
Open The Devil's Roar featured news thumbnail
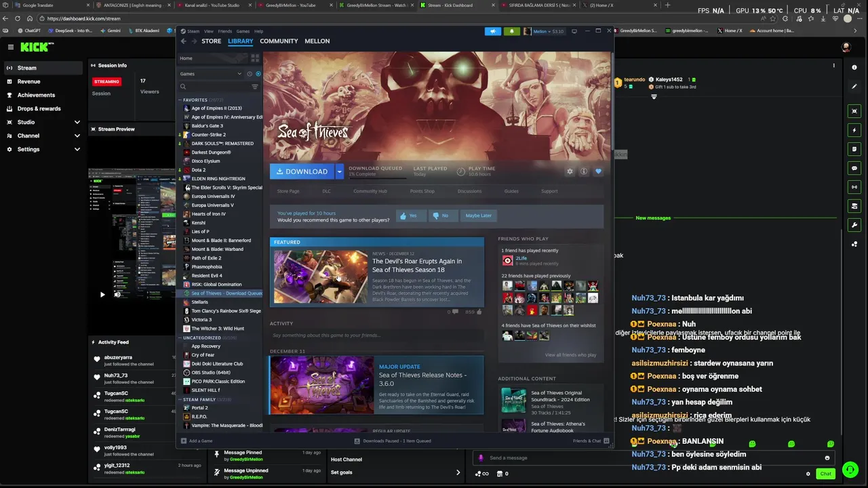click(321, 277)
